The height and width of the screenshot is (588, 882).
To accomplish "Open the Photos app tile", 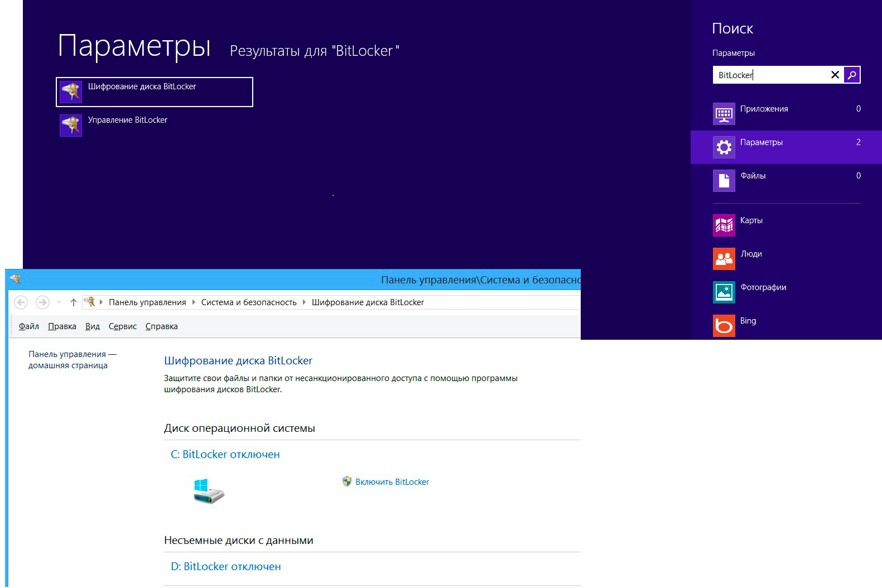I will [x=763, y=288].
